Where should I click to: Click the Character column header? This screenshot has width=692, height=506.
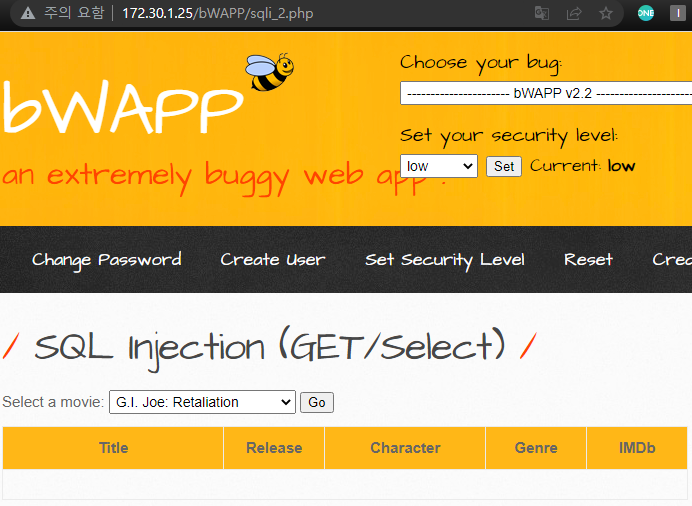[405, 448]
